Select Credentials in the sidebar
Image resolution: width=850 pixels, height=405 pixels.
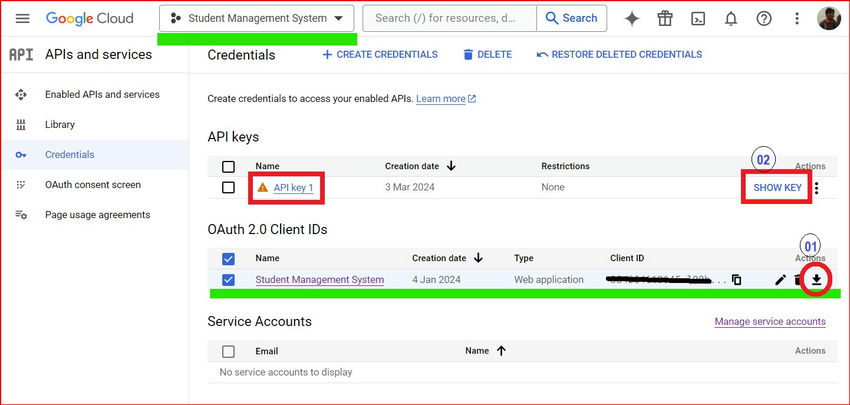tap(69, 155)
